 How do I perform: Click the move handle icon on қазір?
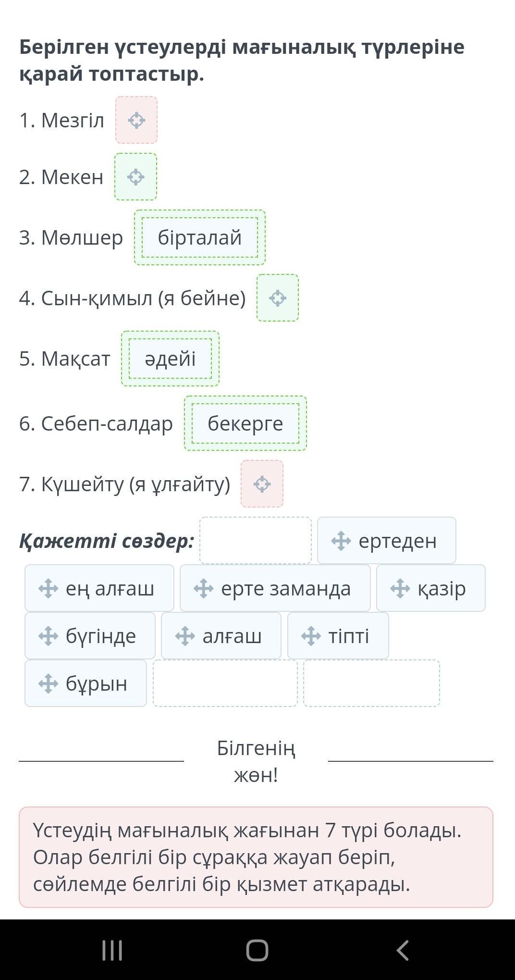(x=400, y=588)
